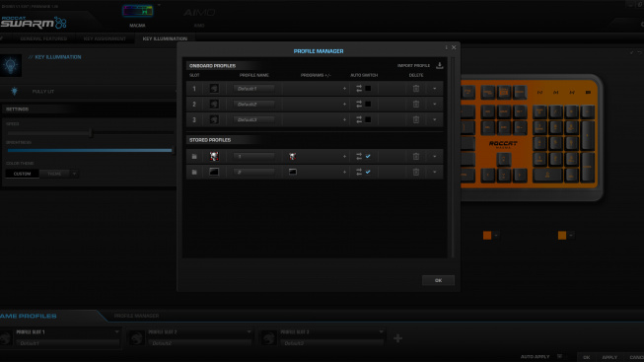
Task: Uncheck auto switch for stored profile 2
Action: click(368, 172)
